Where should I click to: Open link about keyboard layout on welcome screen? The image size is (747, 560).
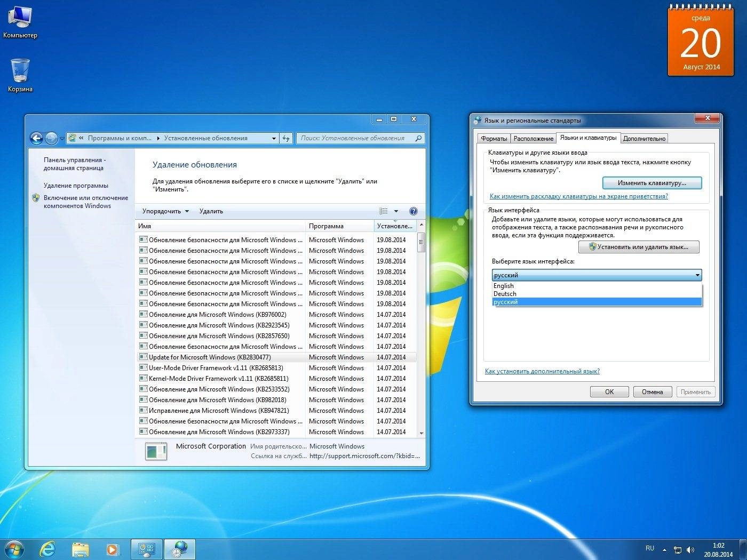[578, 196]
